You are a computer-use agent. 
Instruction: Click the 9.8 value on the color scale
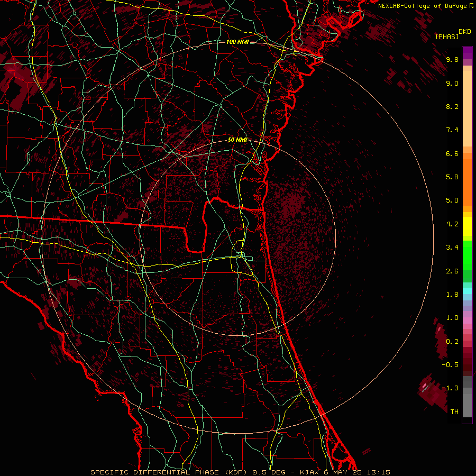tap(452, 59)
